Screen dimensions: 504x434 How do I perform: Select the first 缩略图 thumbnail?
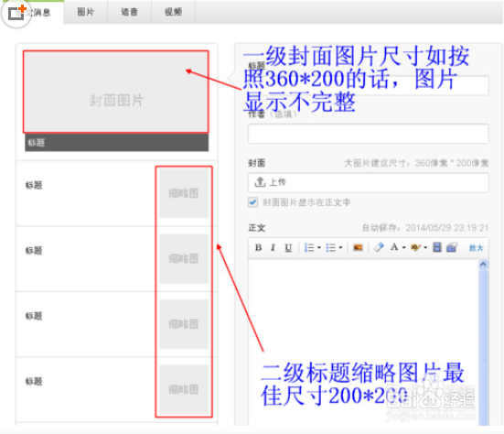(184, 193)
